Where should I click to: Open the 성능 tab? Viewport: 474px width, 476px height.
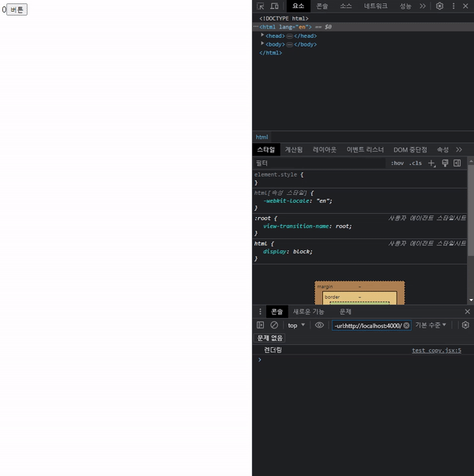(x=405, y=6)
